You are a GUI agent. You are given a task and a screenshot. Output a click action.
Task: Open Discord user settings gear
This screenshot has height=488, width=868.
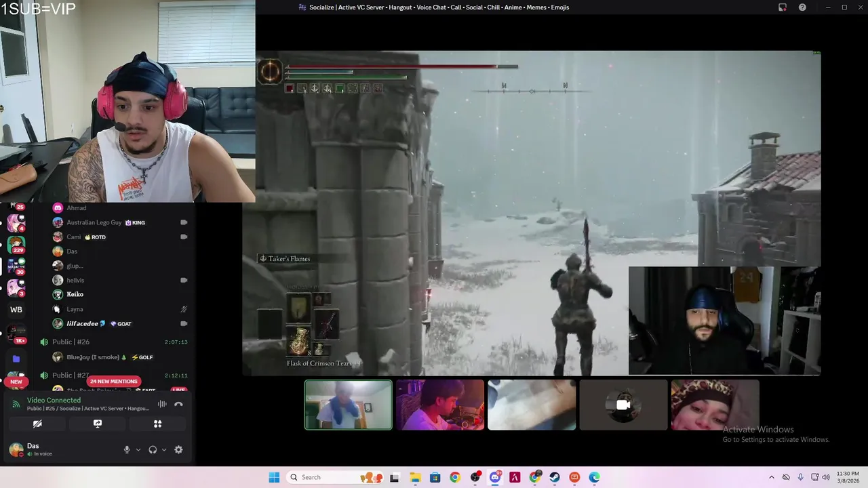pos(178,449)
